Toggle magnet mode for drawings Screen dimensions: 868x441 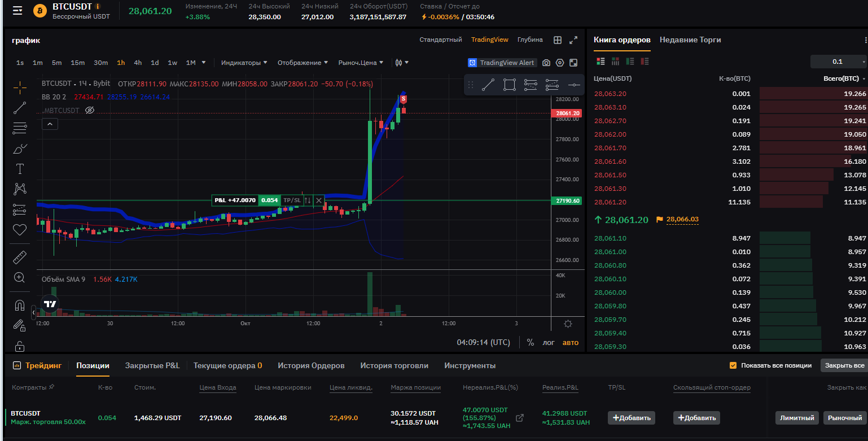20,305
